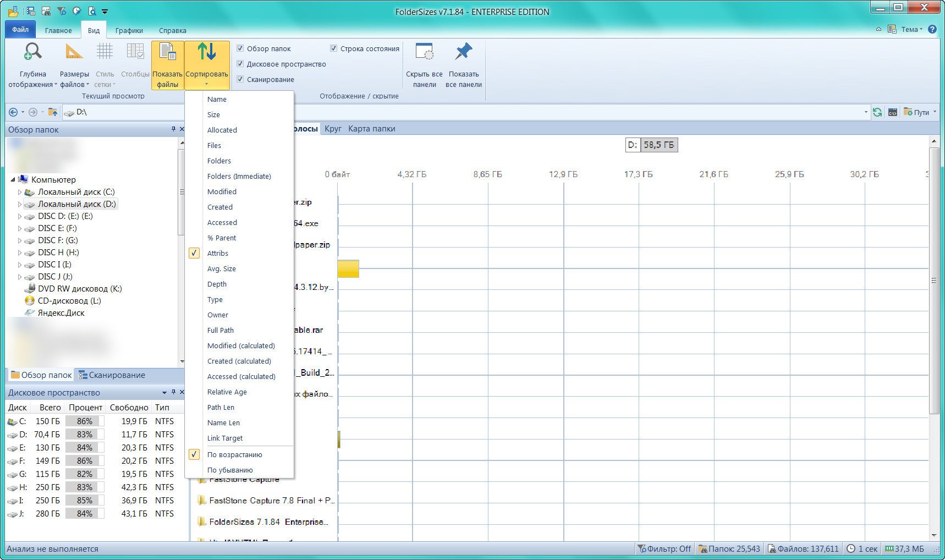This screenshot has height=560, width=945.
Task: Select Локальный диск (D:) in tree
Action: pos(71,204)
